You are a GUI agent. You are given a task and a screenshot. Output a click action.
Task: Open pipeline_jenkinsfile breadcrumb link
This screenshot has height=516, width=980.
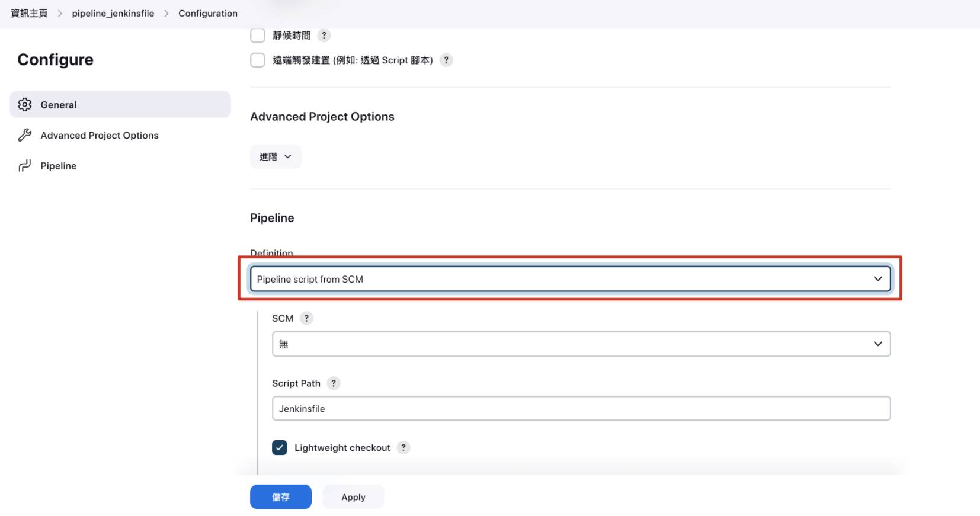[x=113, y=14]
